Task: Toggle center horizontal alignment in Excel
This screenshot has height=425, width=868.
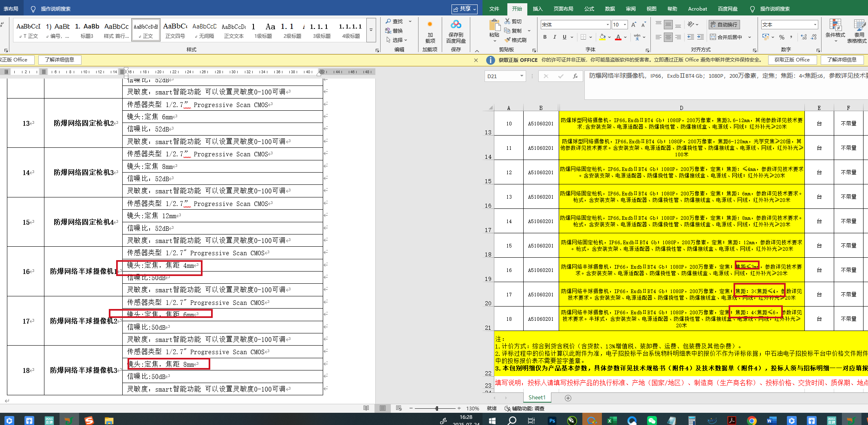Action: coord(668,37)
